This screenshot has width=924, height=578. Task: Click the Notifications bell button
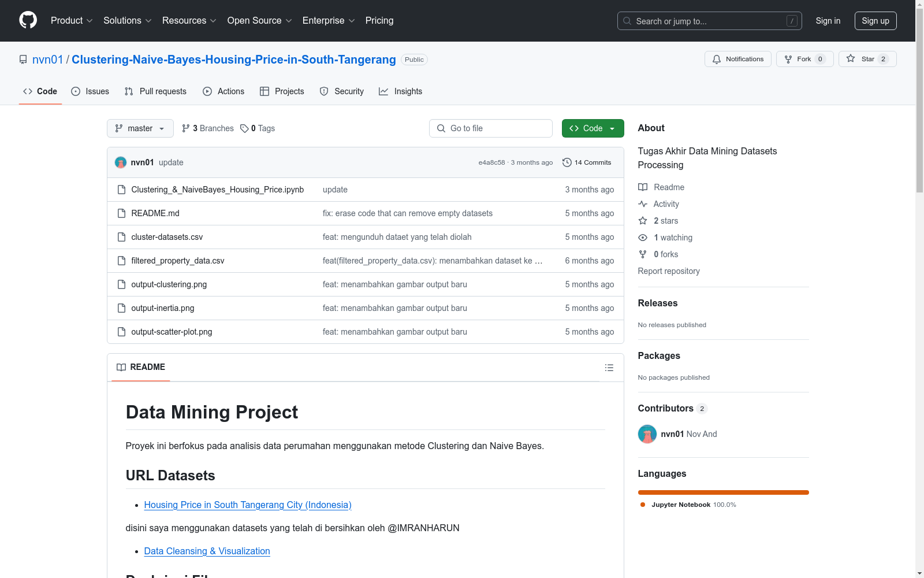click(737, 59)
